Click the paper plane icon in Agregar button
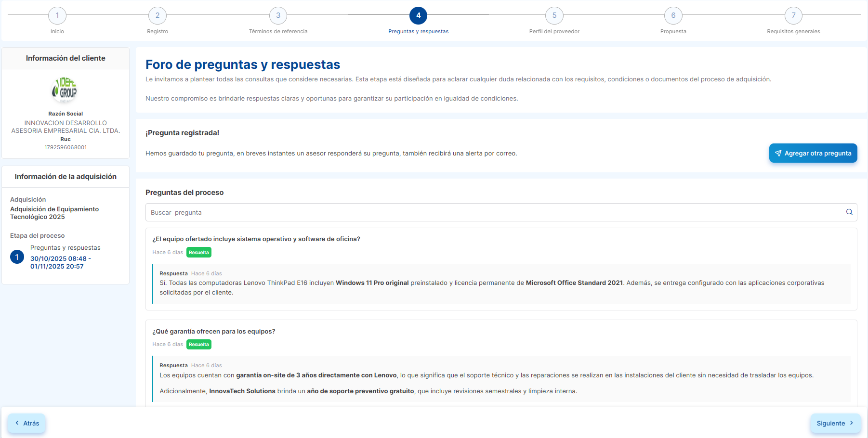868x438 pixels. tap(778, 154)
